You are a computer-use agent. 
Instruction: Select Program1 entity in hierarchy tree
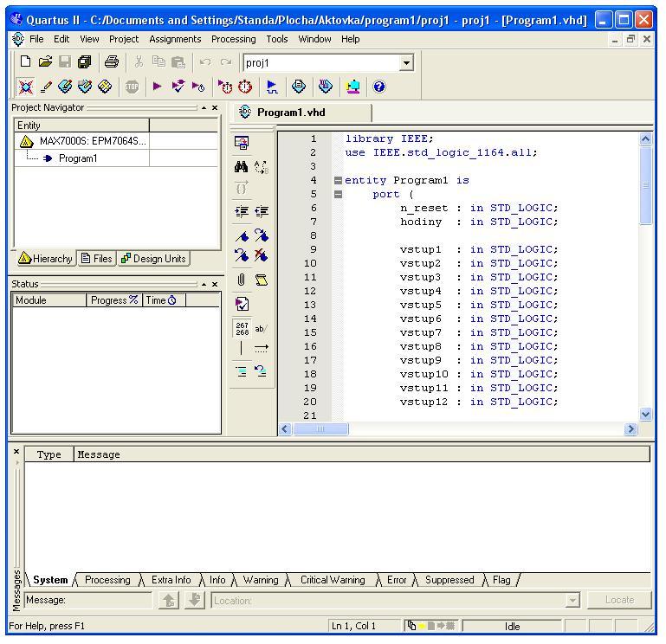(x=78, y=158)
